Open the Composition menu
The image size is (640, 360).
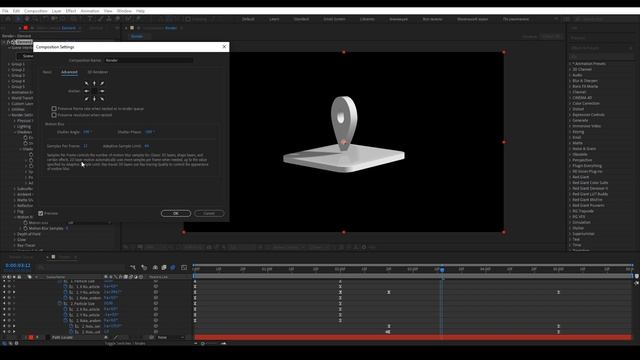pyautogui.click(x=36, y=11)
